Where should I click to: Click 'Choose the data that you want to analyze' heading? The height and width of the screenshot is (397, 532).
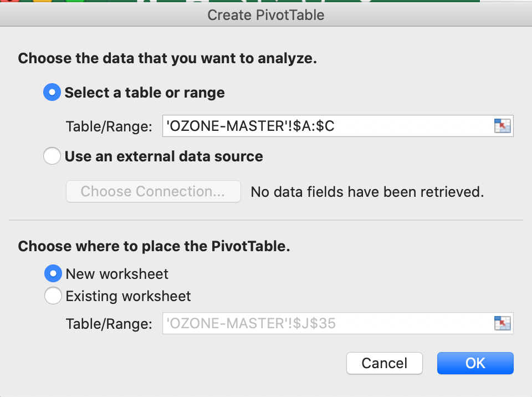(x=167, y=59)
